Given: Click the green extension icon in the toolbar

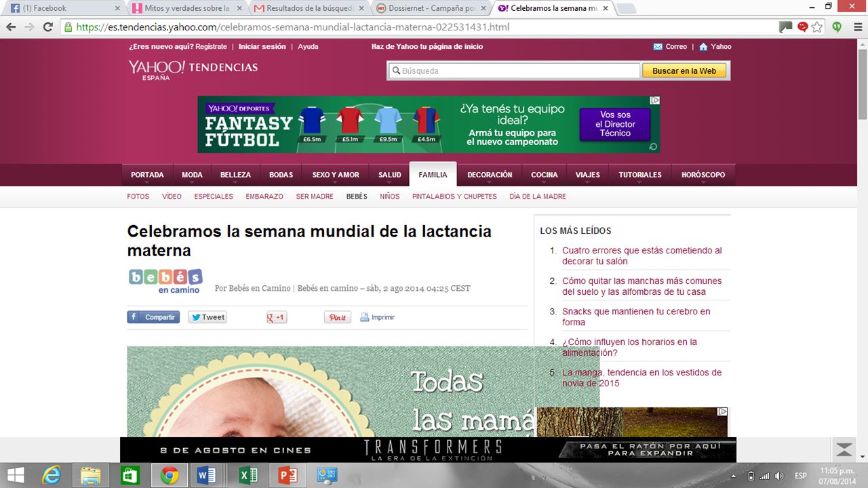Looking at the screenshot, I should (x=837, y=27).
